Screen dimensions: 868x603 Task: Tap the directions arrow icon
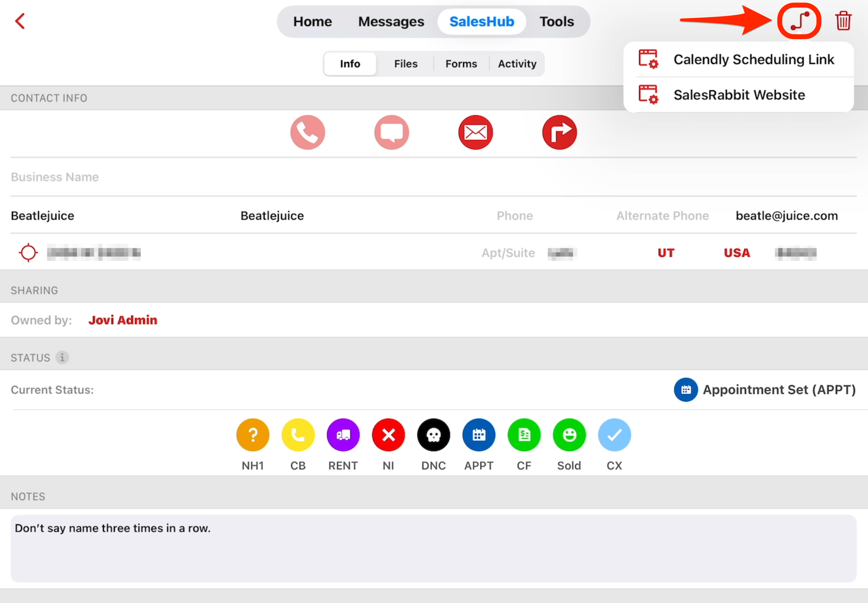559,132
